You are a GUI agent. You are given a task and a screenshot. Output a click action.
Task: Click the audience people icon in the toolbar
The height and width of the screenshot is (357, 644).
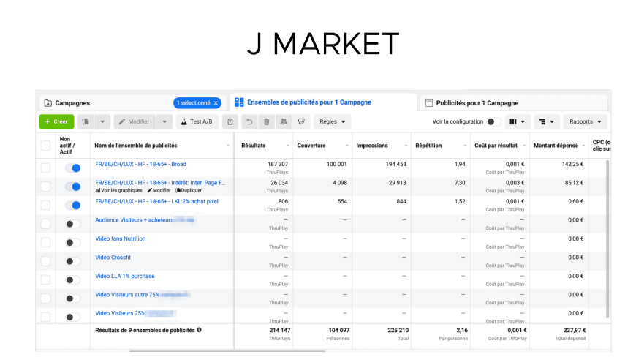coord(284,121)
